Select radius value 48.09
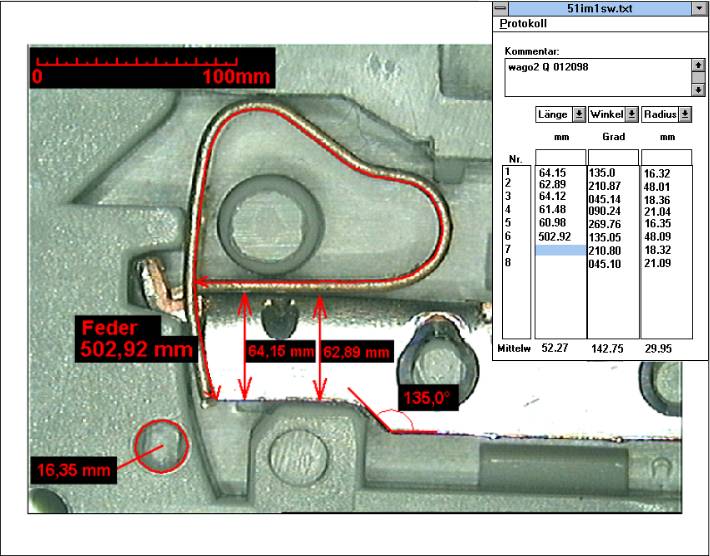The image size is (710, 556). click(657, 237)
